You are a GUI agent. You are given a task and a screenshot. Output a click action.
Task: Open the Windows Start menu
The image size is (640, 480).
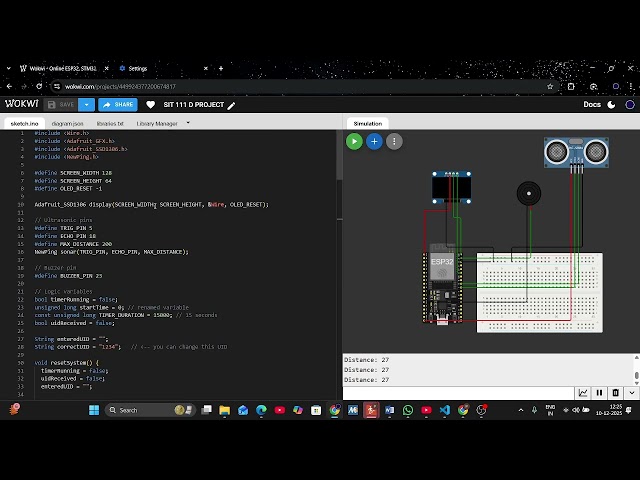click(x=94, y=410)
